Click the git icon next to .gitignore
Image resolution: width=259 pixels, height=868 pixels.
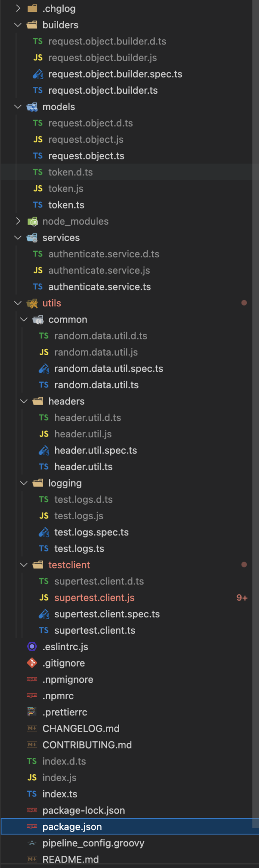[x=32, y=663]
